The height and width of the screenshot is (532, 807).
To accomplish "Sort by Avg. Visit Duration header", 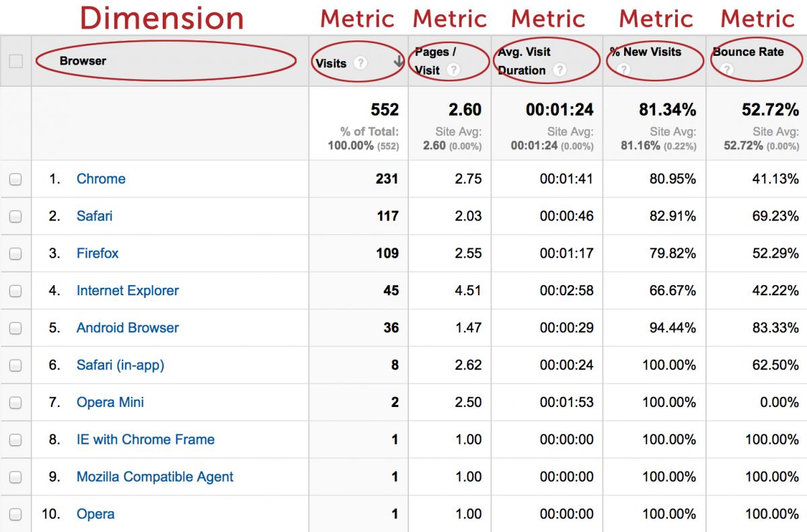I will [x=525, y=61].
